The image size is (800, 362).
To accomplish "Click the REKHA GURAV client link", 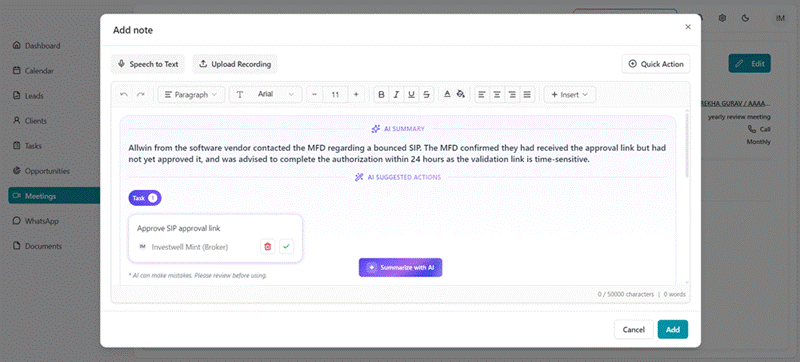I will point(735,103).
